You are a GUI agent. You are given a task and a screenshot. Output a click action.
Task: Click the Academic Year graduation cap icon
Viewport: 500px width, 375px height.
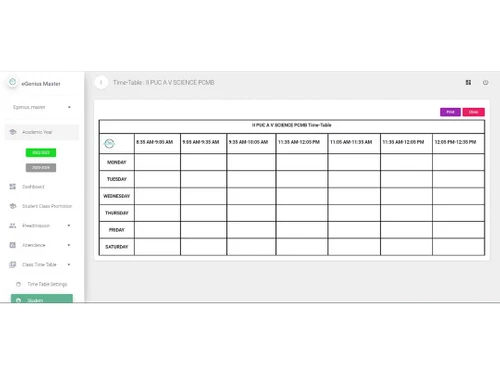pos(13,132)
